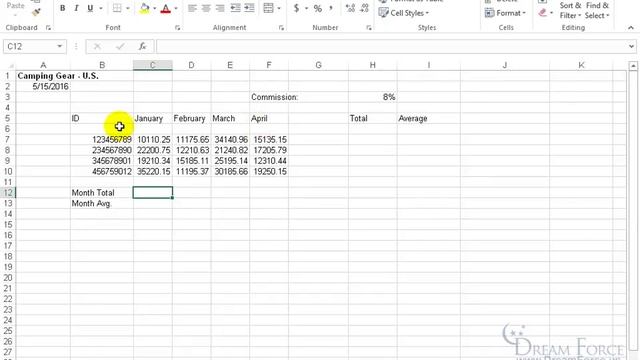Apply the comma style
The image size is (640, 360).
pos(330,8)
